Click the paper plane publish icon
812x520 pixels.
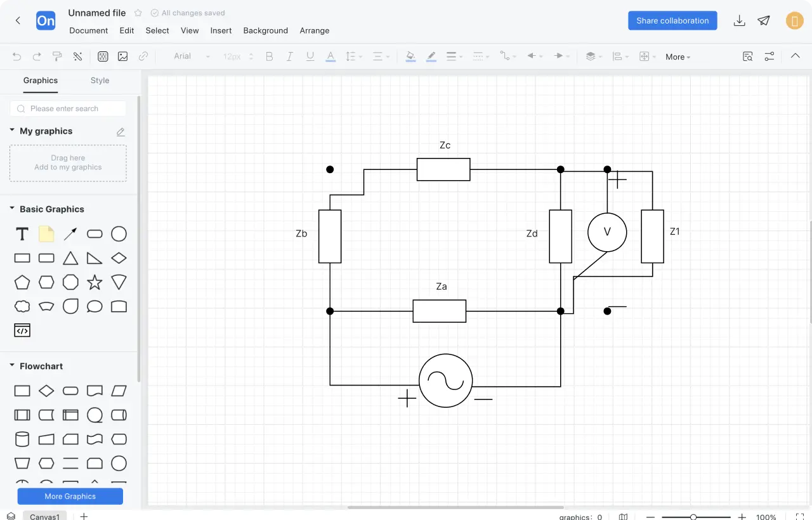pyautogui.click(x=764, y=21)
